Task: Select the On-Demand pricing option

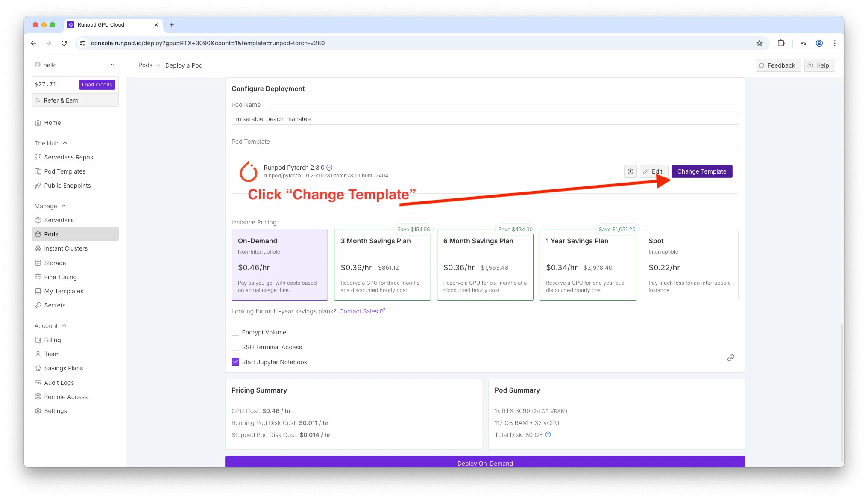Action: 280,265
